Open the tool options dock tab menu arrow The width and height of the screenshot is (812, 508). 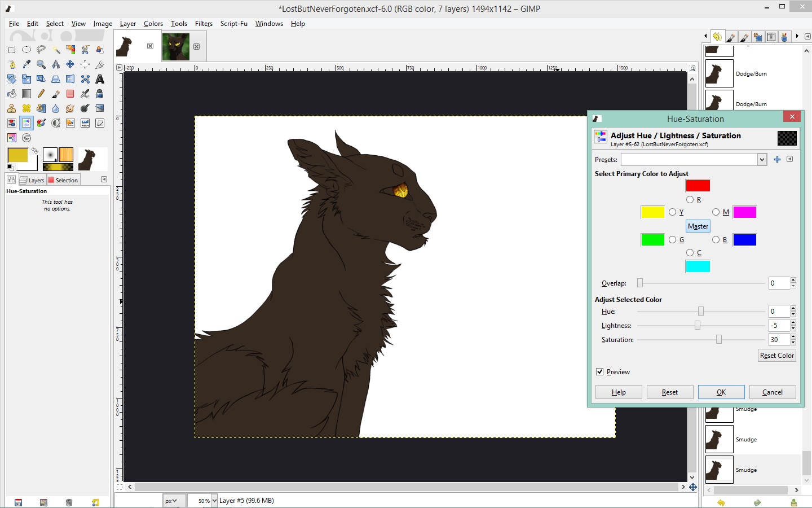pos(104,179)
